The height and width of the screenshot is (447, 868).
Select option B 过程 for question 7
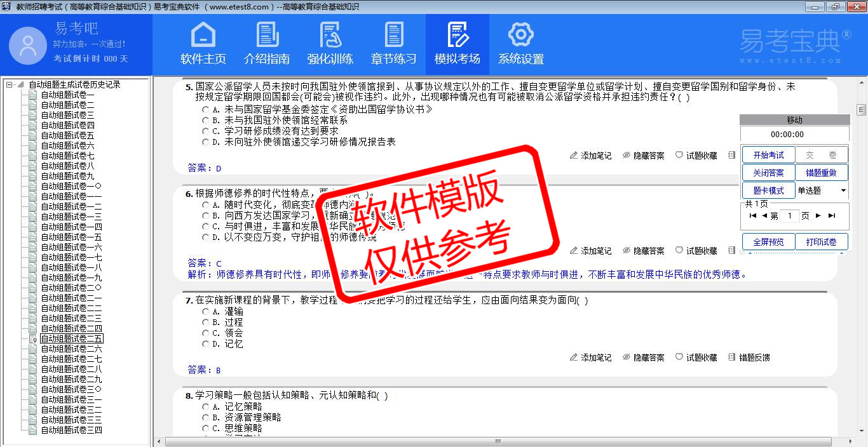pos(205,323)
